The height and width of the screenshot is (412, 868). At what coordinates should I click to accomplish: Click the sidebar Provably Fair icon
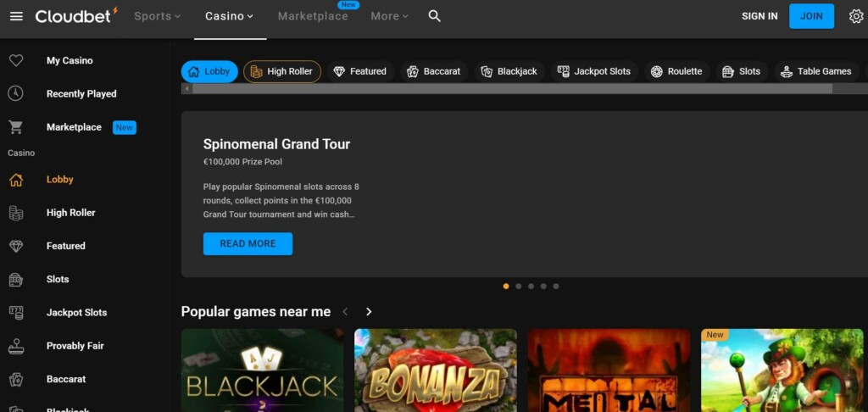16,346
